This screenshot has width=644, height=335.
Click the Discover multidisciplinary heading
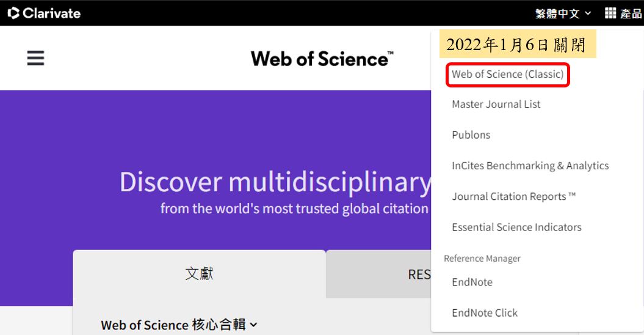point(275,182)
